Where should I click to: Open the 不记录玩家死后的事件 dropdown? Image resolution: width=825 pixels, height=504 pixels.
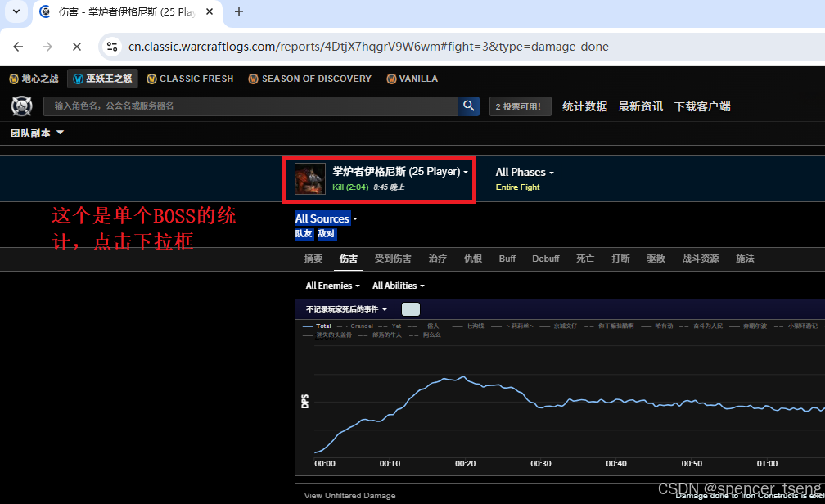(346, 309)
